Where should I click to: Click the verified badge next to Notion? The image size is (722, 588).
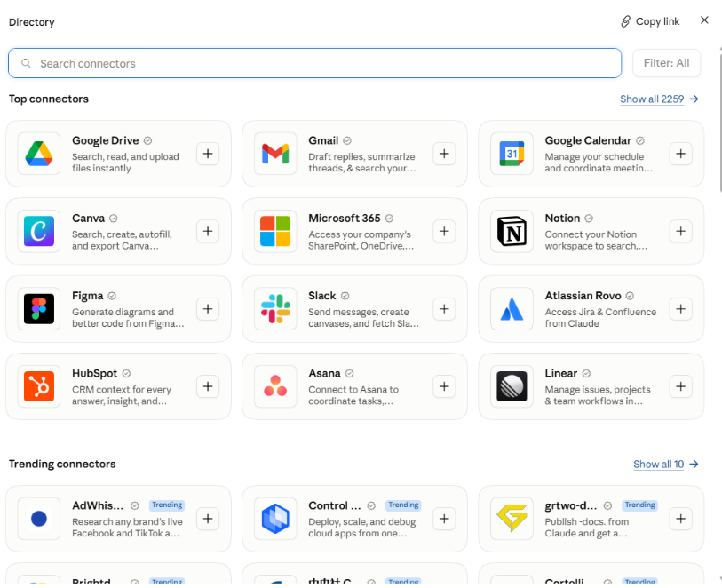click(589, 219)
